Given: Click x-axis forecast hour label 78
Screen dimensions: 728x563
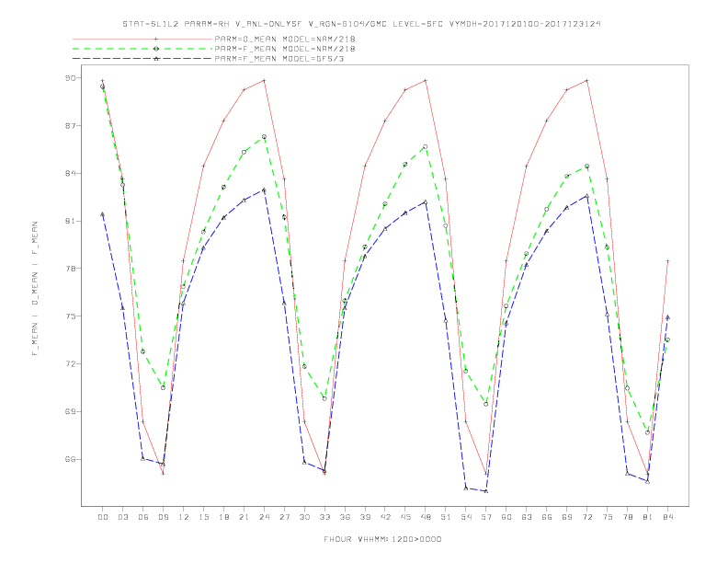Looking at the screenshot, I should (x=627, y=517).
